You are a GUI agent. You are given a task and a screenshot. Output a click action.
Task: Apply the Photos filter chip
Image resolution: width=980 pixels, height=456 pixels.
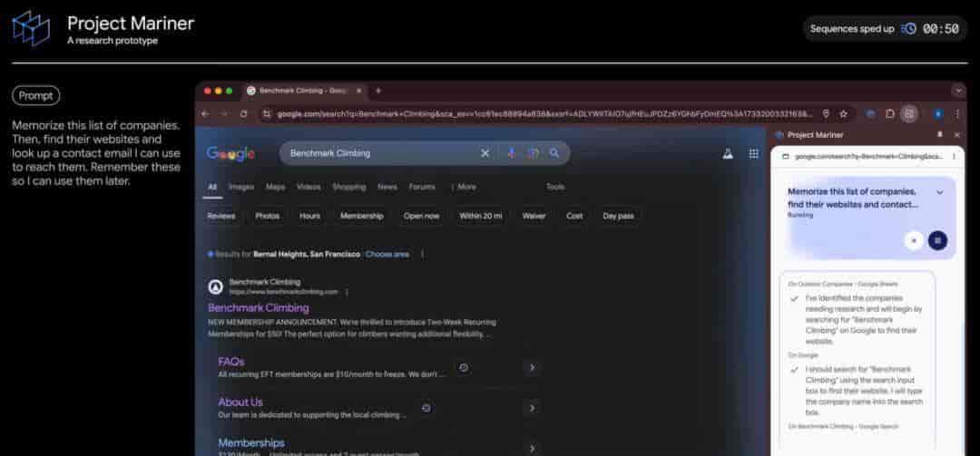pos(268,216)
